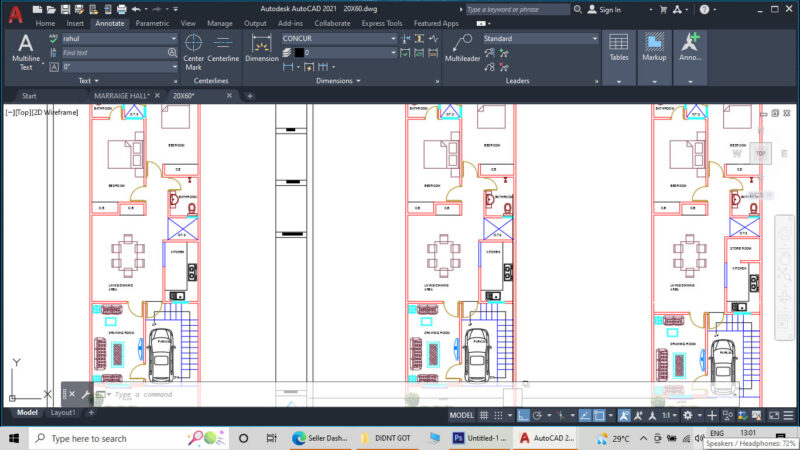The image size is (800, 450).
Task: Switch to the Home ribbon tab
Action: pos(45,23)
